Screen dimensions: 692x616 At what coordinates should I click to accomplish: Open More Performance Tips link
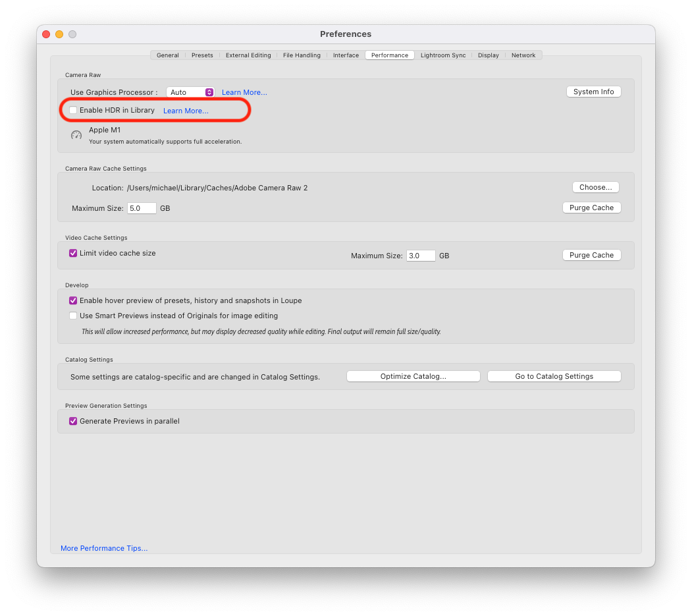103,547
